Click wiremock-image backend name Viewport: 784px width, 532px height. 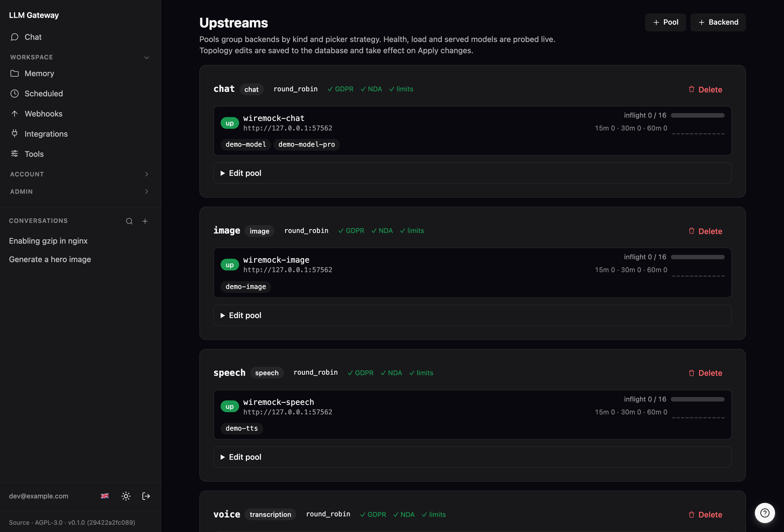coord(276,260)
